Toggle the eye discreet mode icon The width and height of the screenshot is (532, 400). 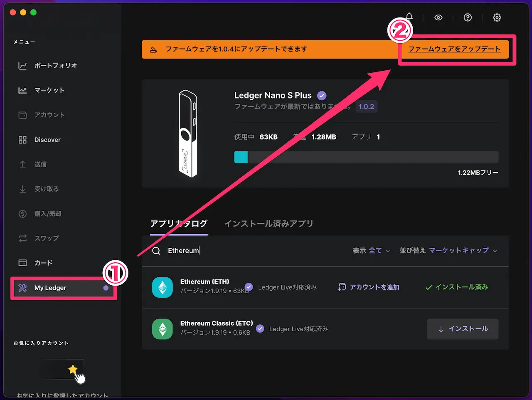pyautogui.click(x=438, y=17)
